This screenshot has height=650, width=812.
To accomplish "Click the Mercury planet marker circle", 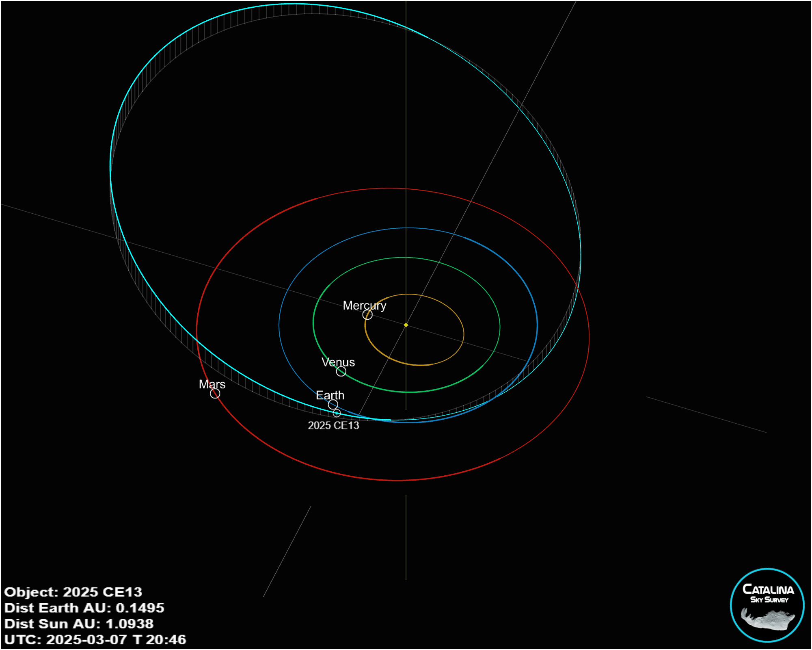I will click(x=367, y=314).
